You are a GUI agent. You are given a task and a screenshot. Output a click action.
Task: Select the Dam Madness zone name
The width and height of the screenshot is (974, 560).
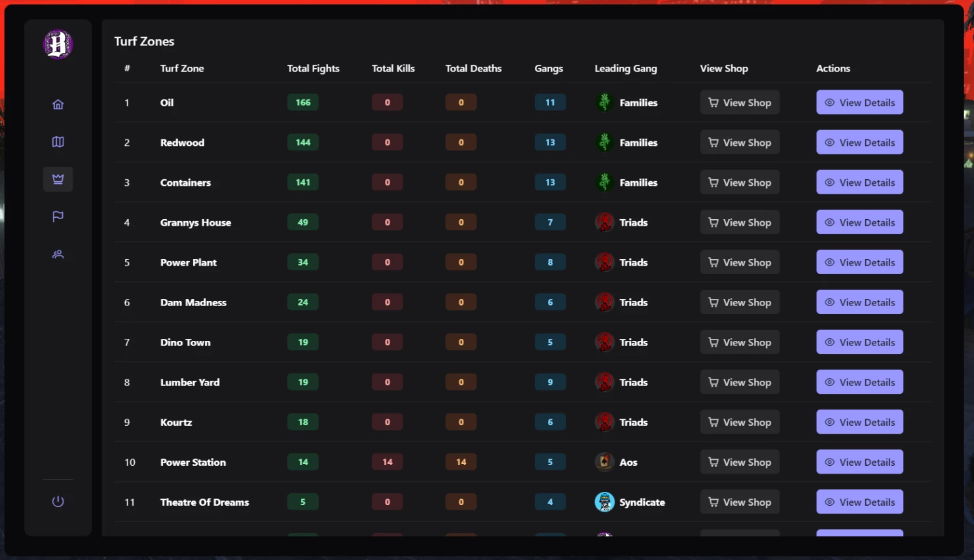coord(193,302)
